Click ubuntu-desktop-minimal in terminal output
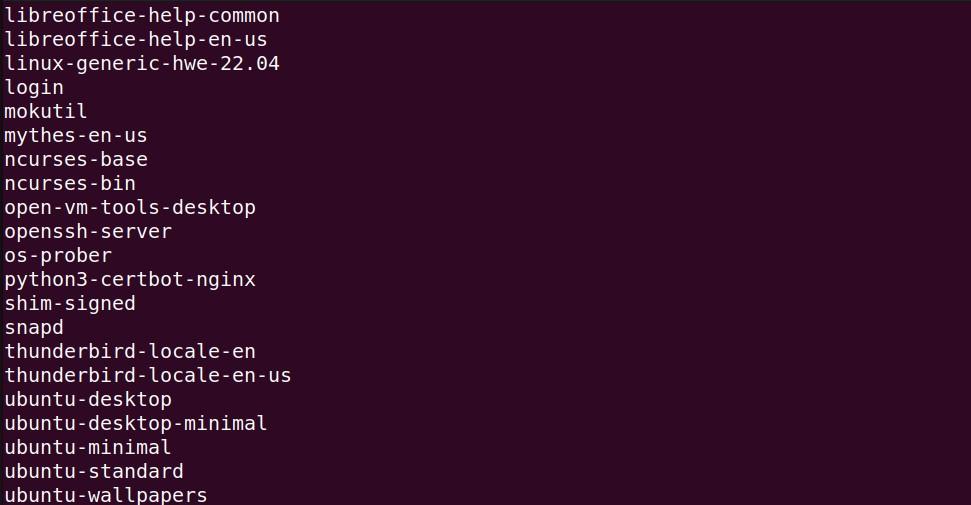 [x=136, y=424]
